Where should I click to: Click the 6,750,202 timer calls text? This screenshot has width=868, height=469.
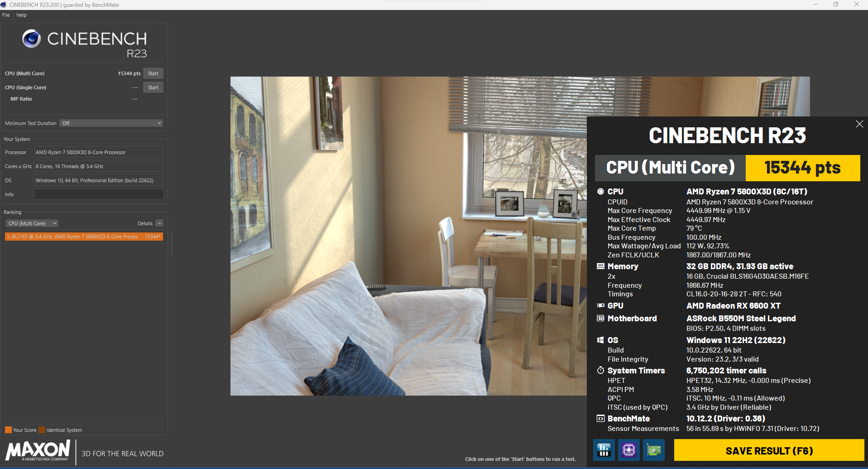[726, 371]
